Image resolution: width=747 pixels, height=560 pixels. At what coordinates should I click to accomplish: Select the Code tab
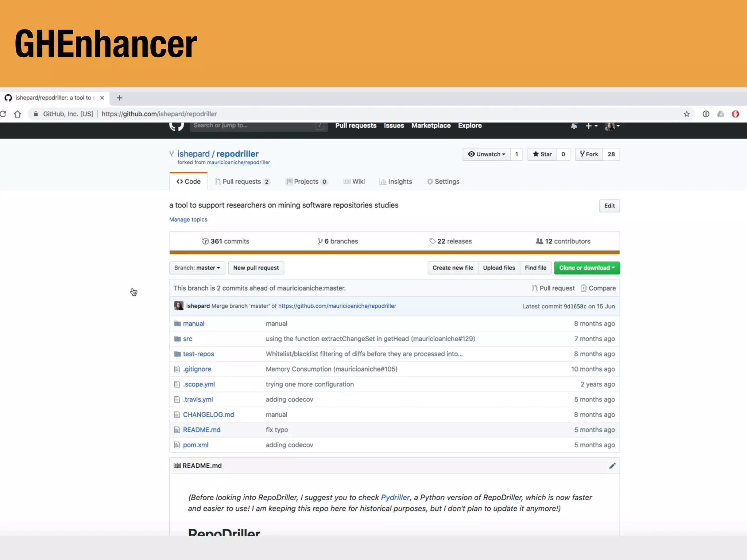click(189, 182)
